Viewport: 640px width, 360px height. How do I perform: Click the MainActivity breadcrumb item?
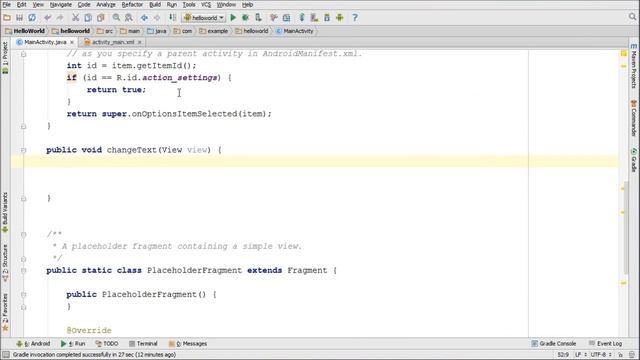point(295,31)
